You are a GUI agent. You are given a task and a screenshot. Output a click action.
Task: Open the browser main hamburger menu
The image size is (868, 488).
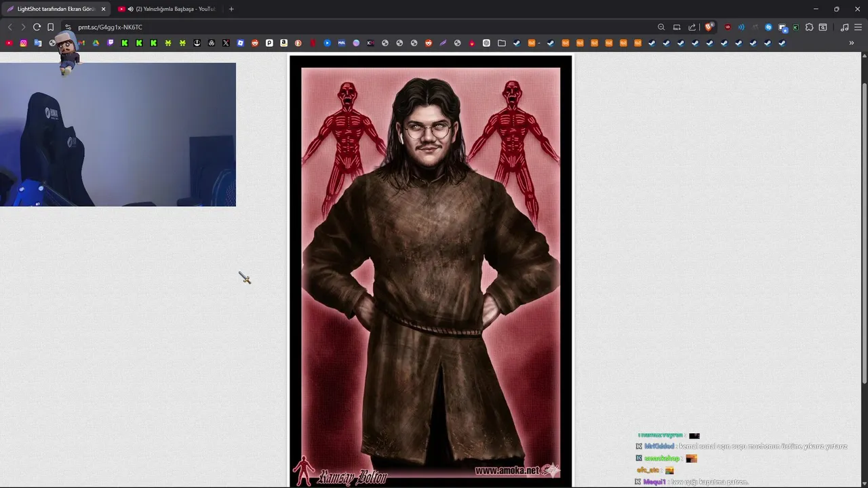click(858, 27)
